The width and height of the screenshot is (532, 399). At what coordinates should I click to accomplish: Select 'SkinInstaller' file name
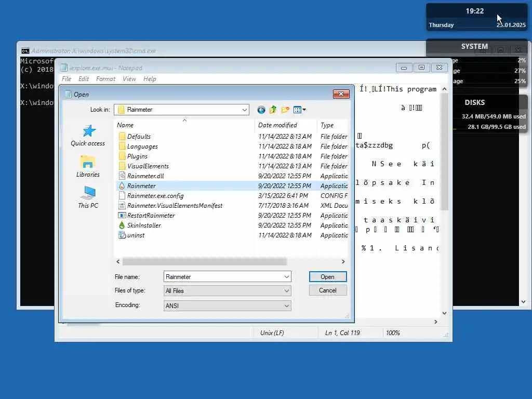click(x=144, y=225)
